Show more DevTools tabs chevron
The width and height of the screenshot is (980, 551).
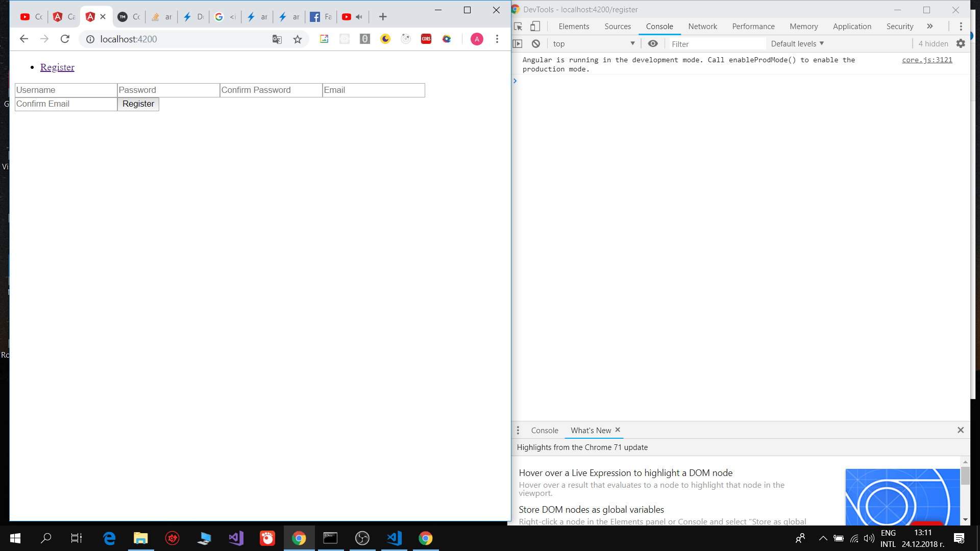click(x=930, y=27)
